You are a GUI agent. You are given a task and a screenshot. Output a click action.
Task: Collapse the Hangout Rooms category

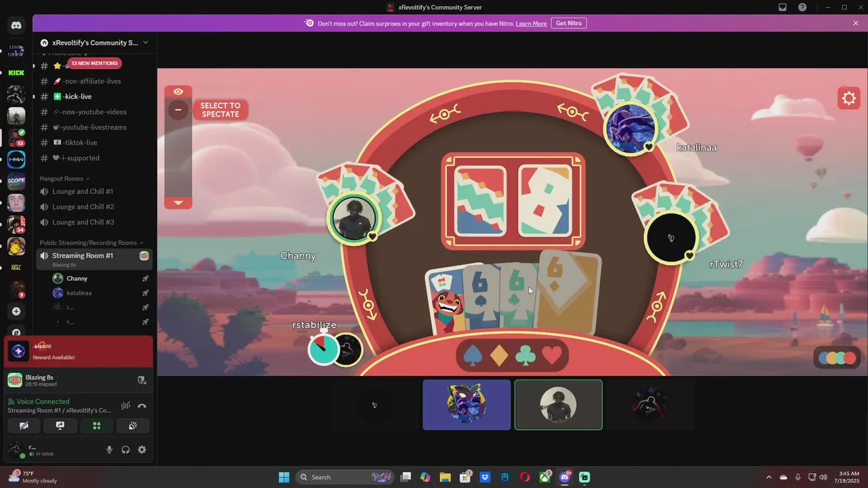point(64,178)
